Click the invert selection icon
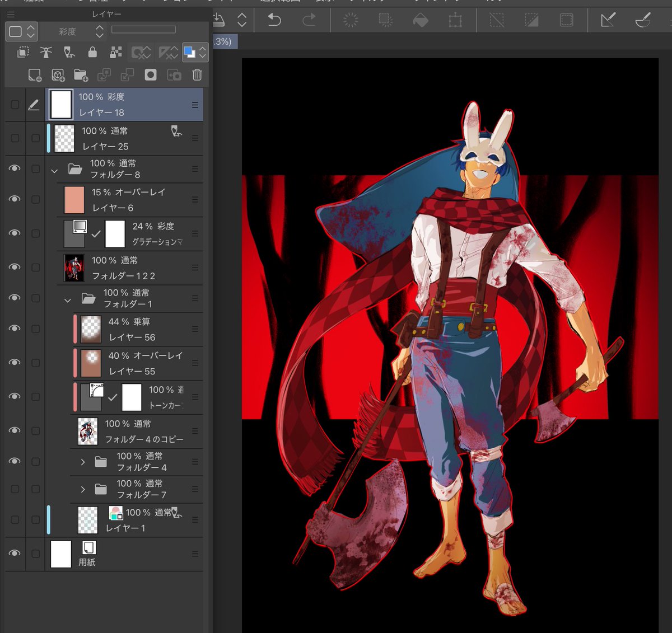 (x=531, y=21)
